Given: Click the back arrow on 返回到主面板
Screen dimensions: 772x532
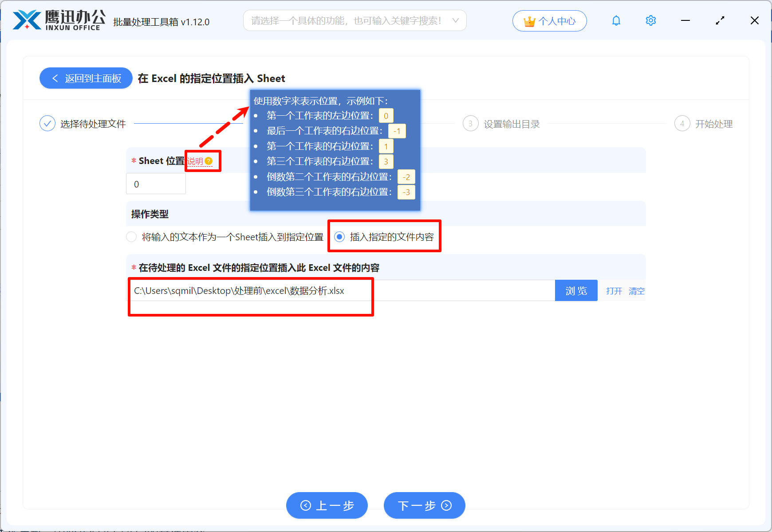Looking at the screenshot, I should pyautogui.click(x=55, y=78).
